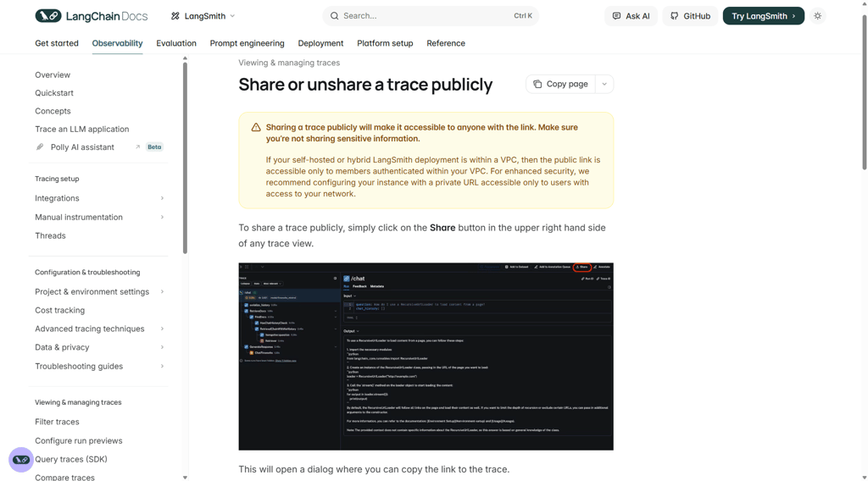Click the Ctrl K shortcut hint
Screen dimensions: 868x481
tap(522, 16)
